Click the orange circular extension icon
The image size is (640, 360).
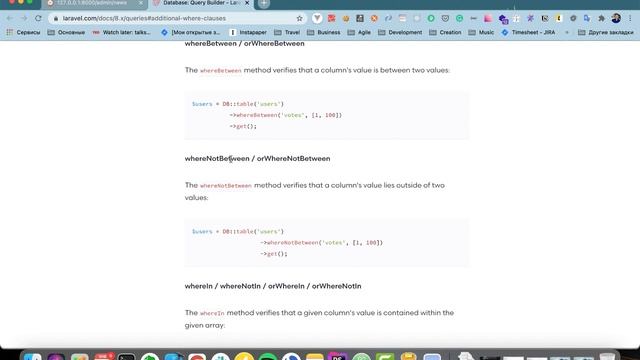374,18
